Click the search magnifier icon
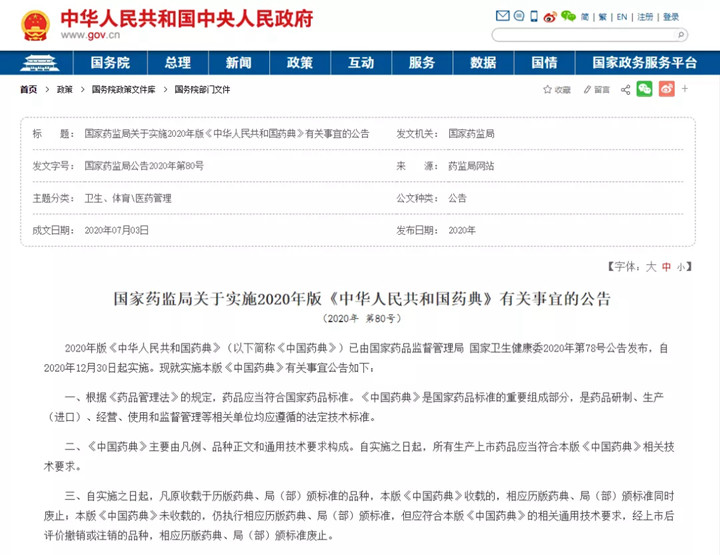This screenshot has width=720, height=555. 681,35
